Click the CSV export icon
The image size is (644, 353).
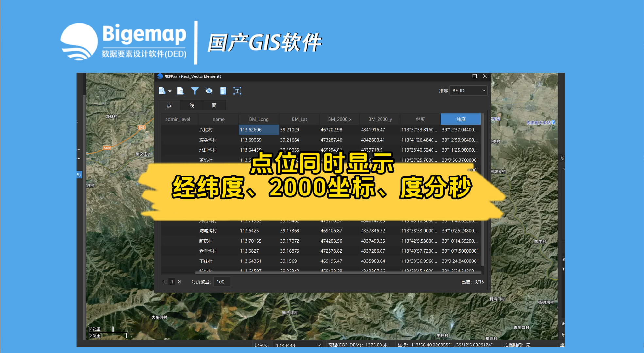coord(162,91)
